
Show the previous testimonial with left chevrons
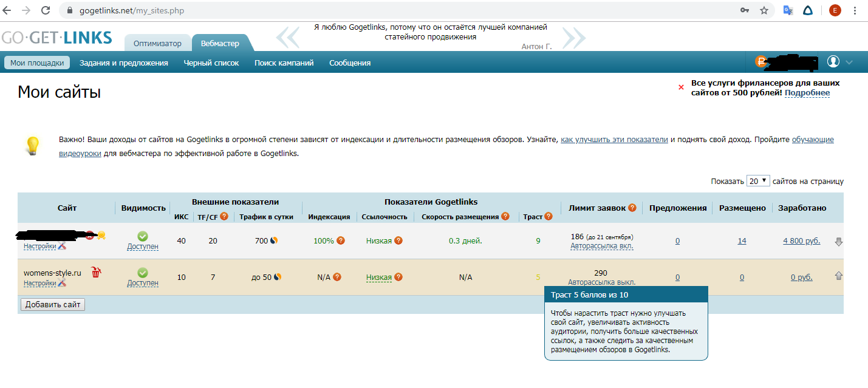pos(288,38)
